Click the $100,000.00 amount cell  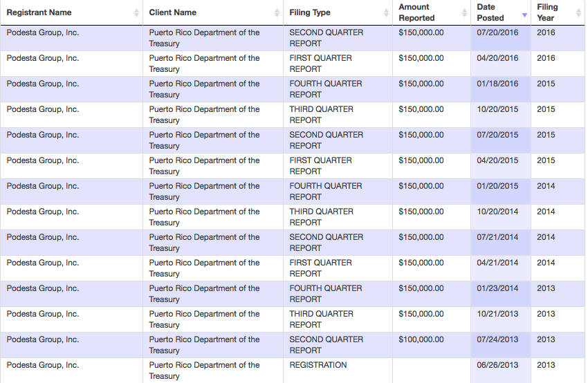click(x=431, y=345)
